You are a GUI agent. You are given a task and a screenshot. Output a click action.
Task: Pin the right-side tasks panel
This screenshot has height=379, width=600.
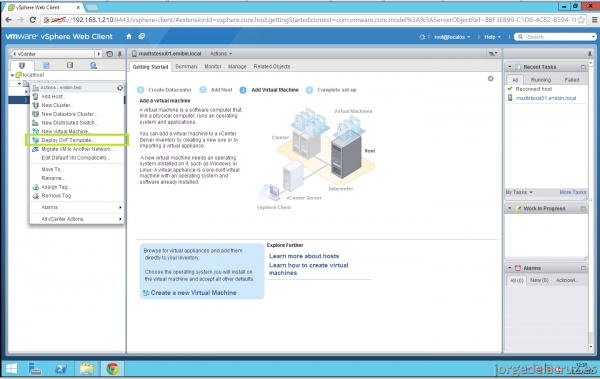(589, 54)
